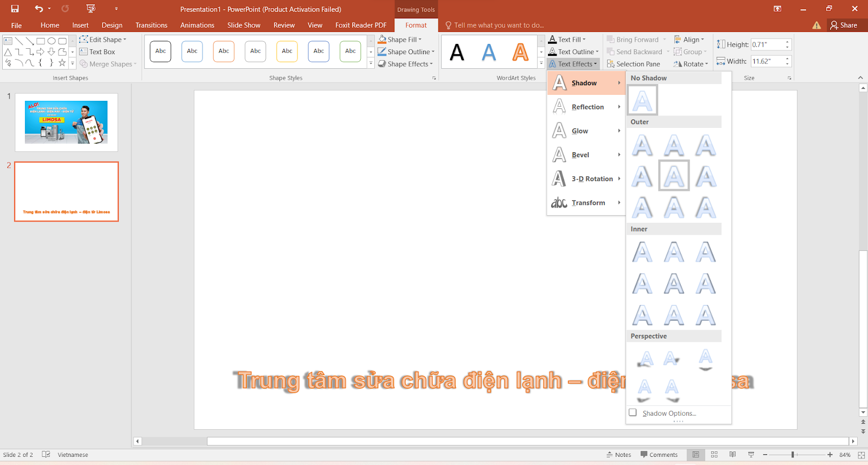
Task: Select the line shape in Insert Shapes gallery
Action: (19, 41)
